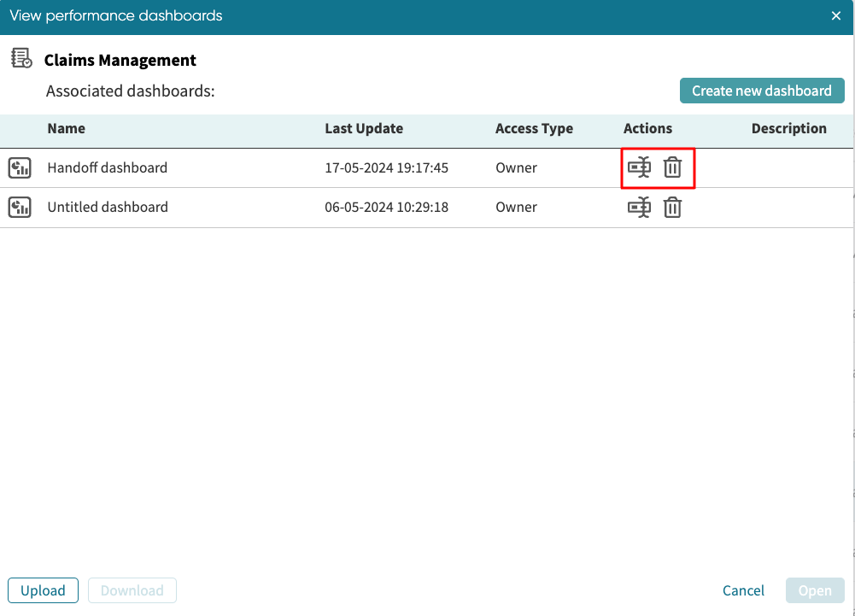Select the Handoff dashboard row name
Viewport: 855px width, 616px height.
coord(108,167)
